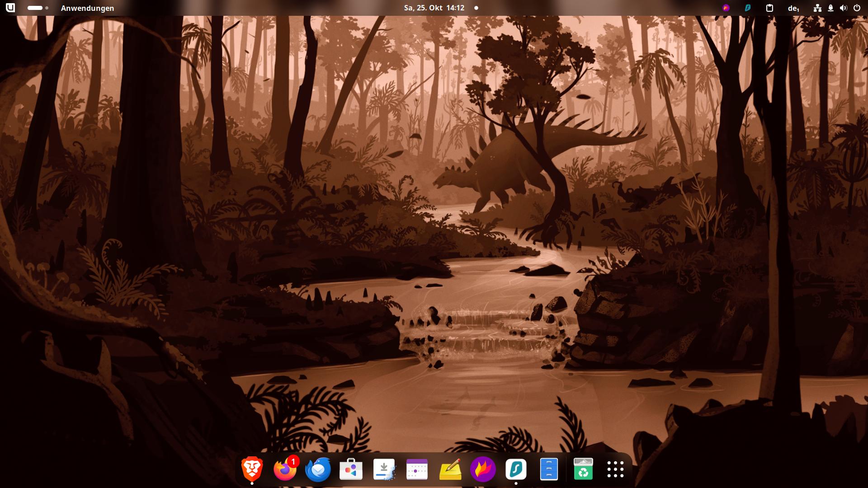
Task: Open the purple calendar app in the dock
Action: [417, 469]
